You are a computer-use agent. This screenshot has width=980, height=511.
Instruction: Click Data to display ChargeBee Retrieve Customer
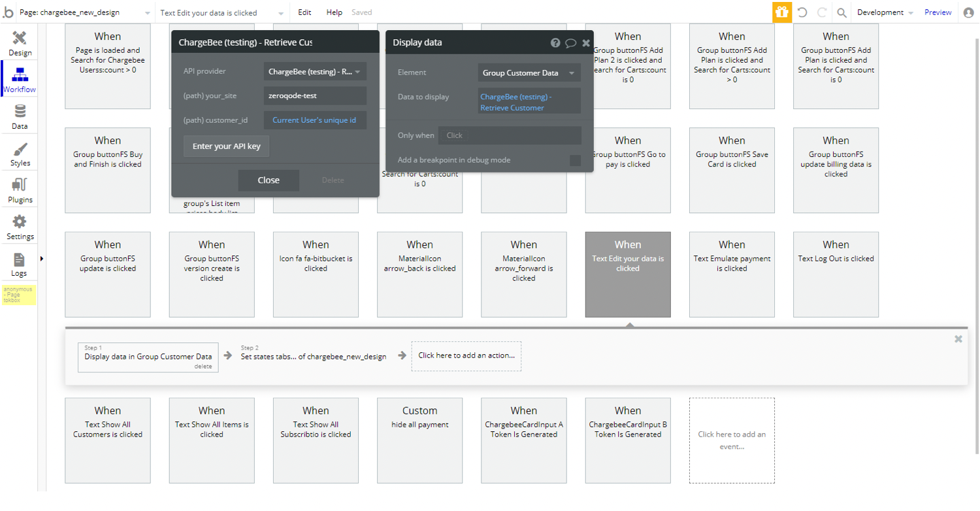tap(529, 102)
